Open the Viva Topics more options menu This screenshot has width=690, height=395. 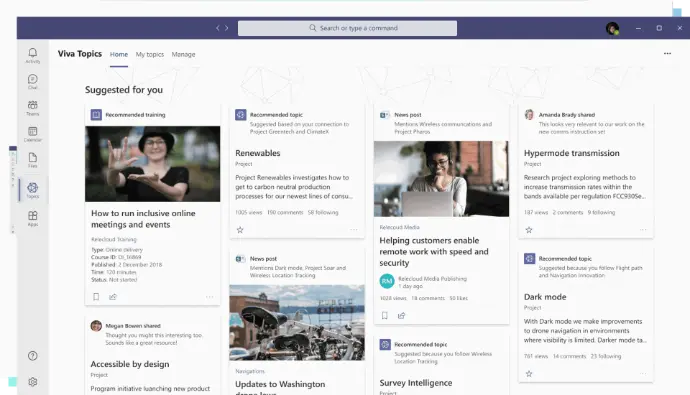pos(668,54)
